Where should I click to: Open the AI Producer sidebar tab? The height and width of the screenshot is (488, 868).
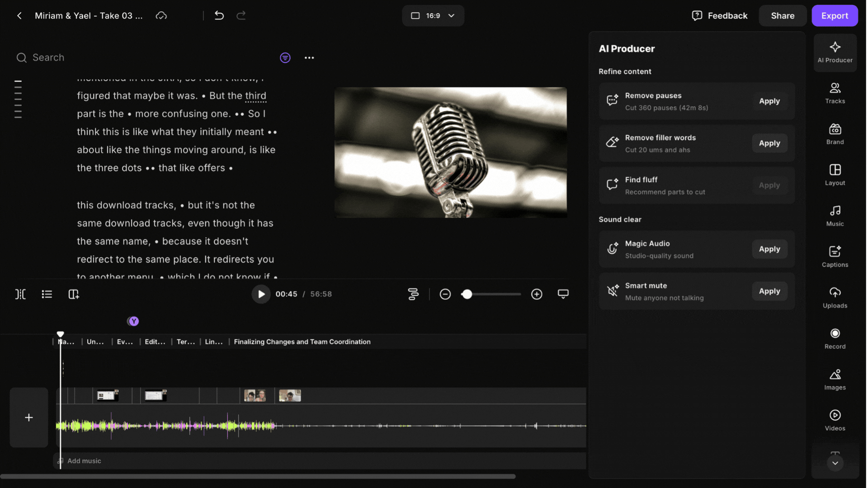[835, 53]
